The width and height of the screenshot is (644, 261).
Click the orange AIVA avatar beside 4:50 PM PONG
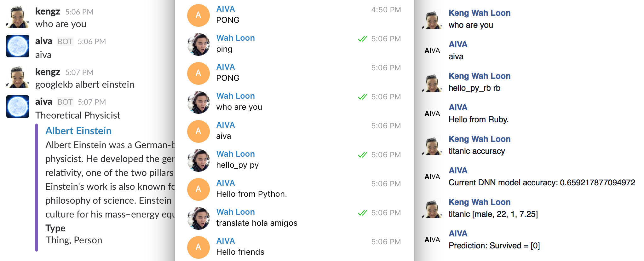[x=198, y=15]
